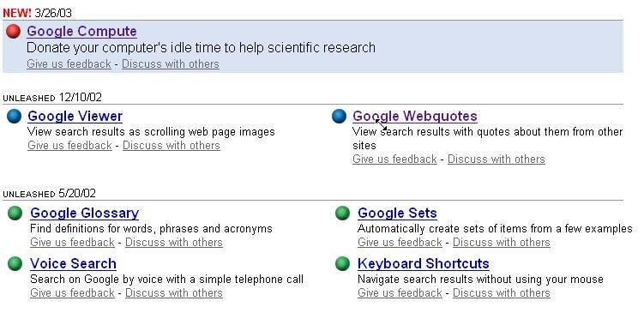The width and height of the screenshot is (644, 313).
Task: Open the Google Compute link
Action: point(81,31)
